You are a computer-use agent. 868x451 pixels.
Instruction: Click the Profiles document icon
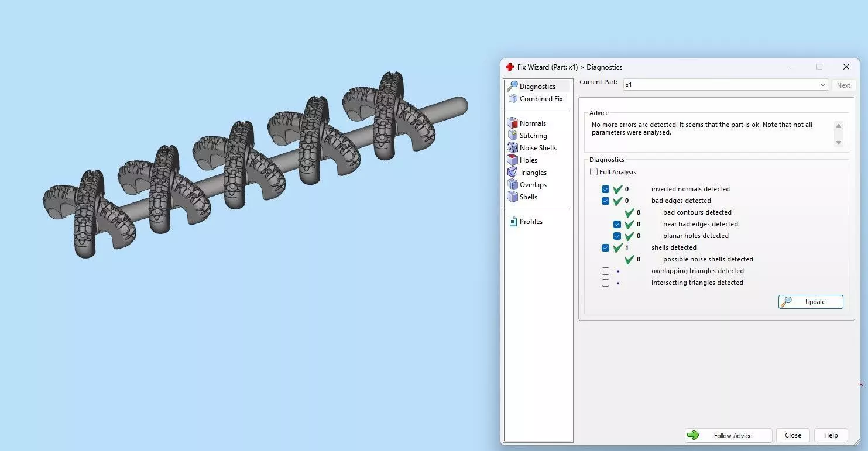pos(513,222)
